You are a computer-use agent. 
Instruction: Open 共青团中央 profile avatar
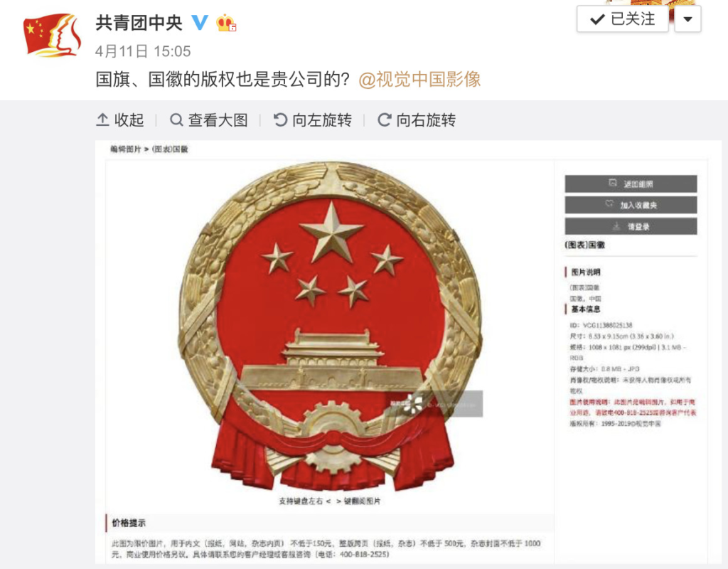[53, 36]
